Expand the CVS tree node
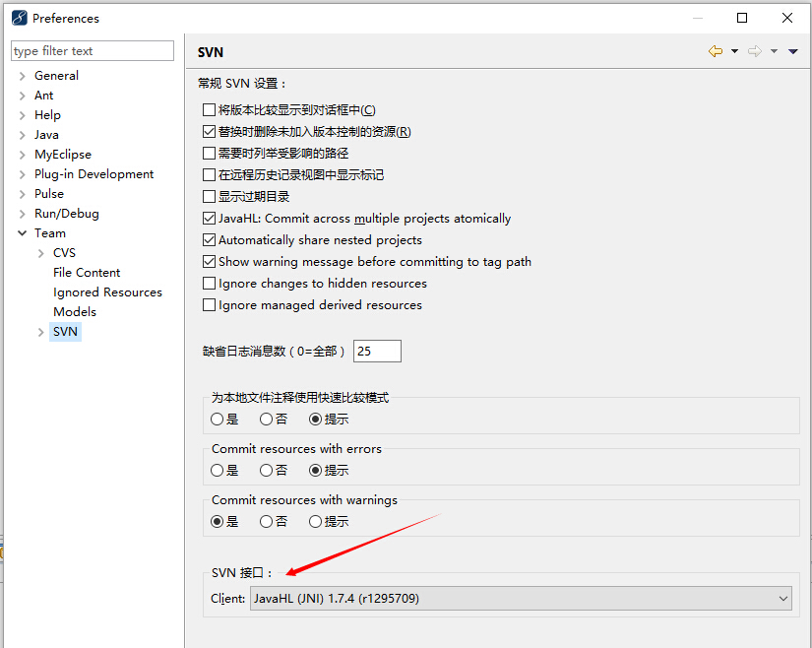The width and height of the screenshot is (812, 648). click(x=41, y=253)
